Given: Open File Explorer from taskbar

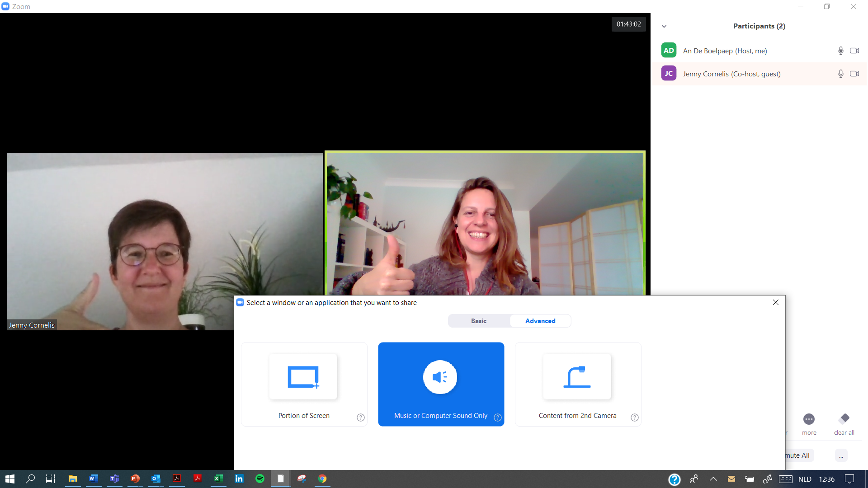Looking at the screenshot, I should (x=72, y=479).
